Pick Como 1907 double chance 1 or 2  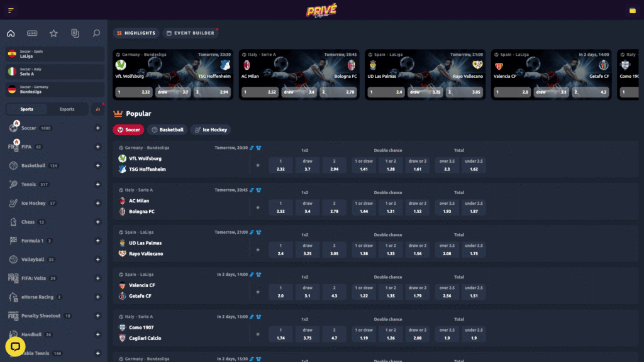(391, 334)
